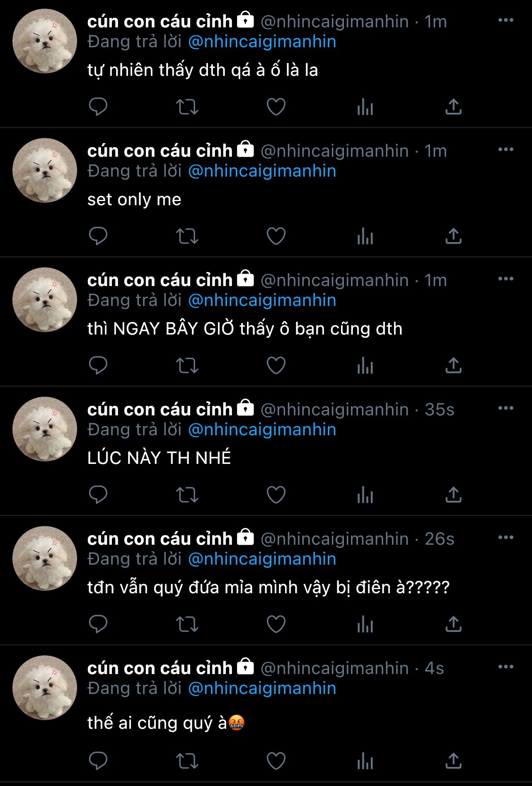The height and width of the screenshot is (786, 532).
Task: Share the "set only me" tweet
Action: coord(454,236)
